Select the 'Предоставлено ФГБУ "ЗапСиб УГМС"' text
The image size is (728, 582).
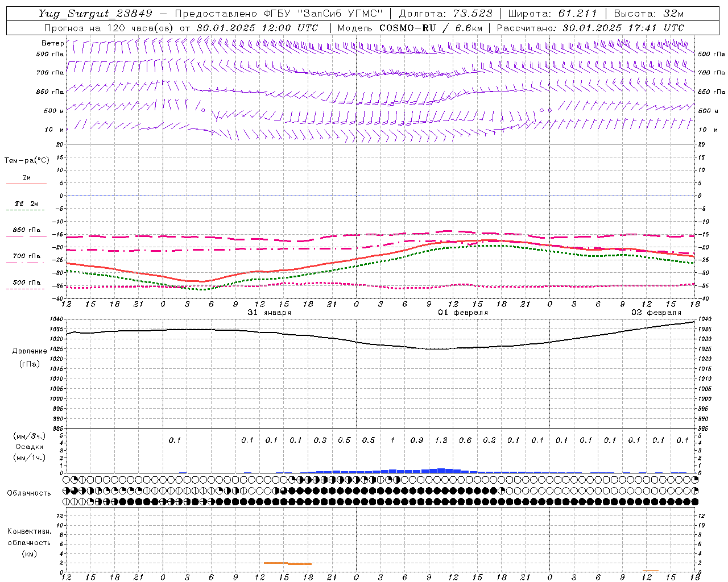279,14
